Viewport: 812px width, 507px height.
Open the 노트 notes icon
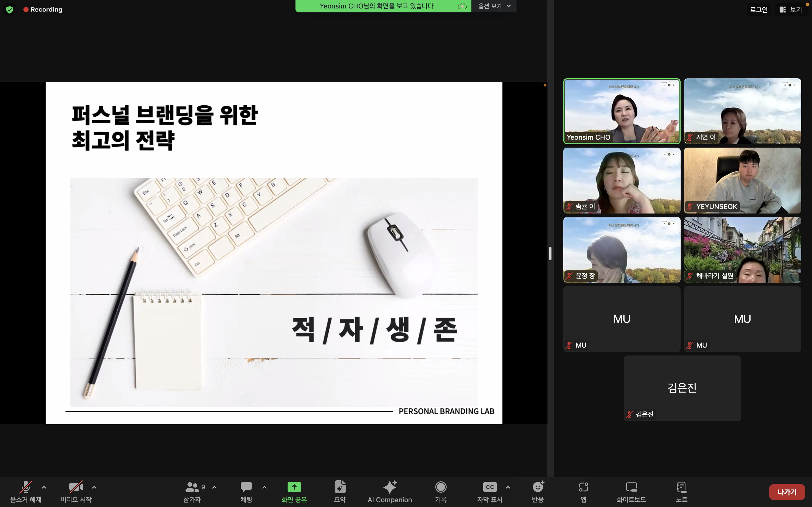pos(681,487)
